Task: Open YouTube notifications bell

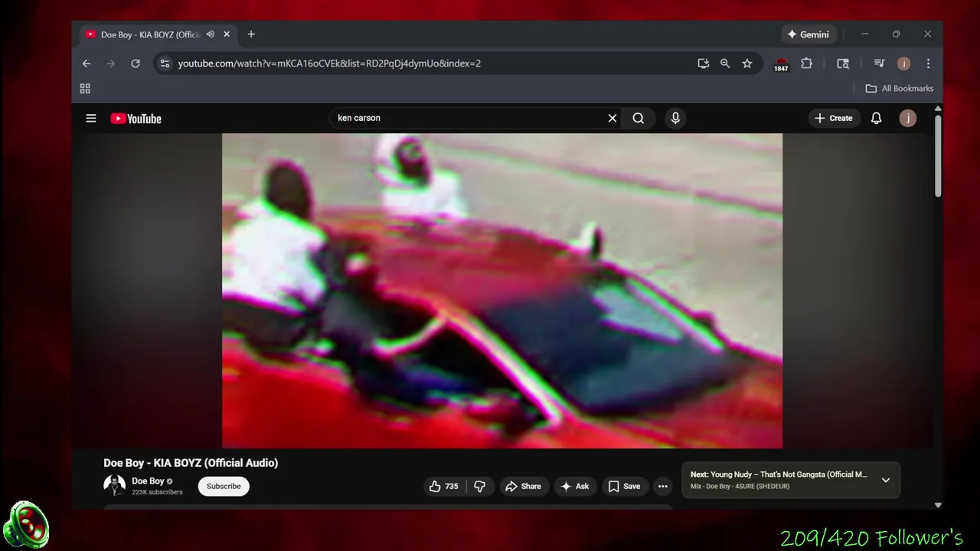Action: tap(877, 119)
